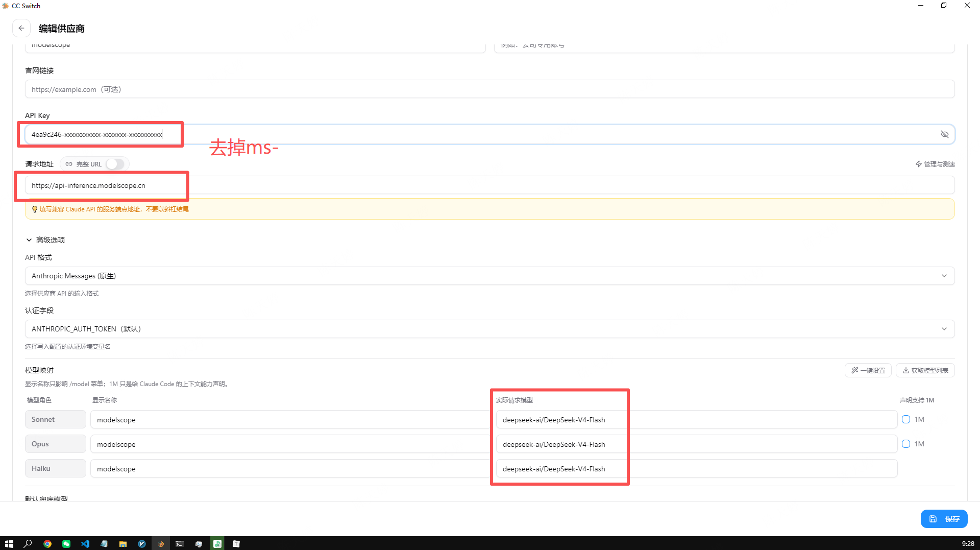This screenshot has height=550, width=980.
Task: Open Visual Studio Code from the taskbar
Action: tap(85, 544)
